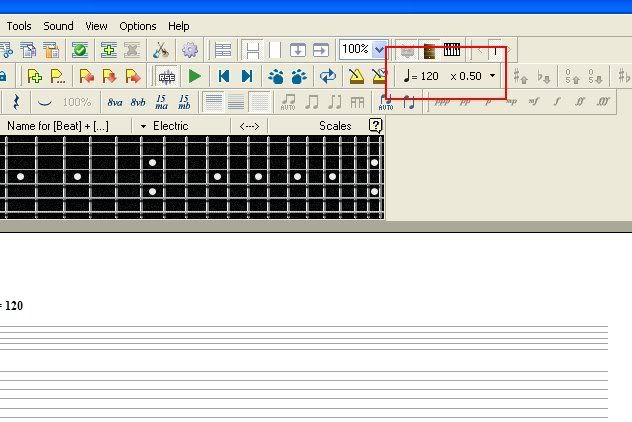This screenshot has height=422, width=632.
Task: Open the Electric fretboard type dropdown
Action: point(164,126)
